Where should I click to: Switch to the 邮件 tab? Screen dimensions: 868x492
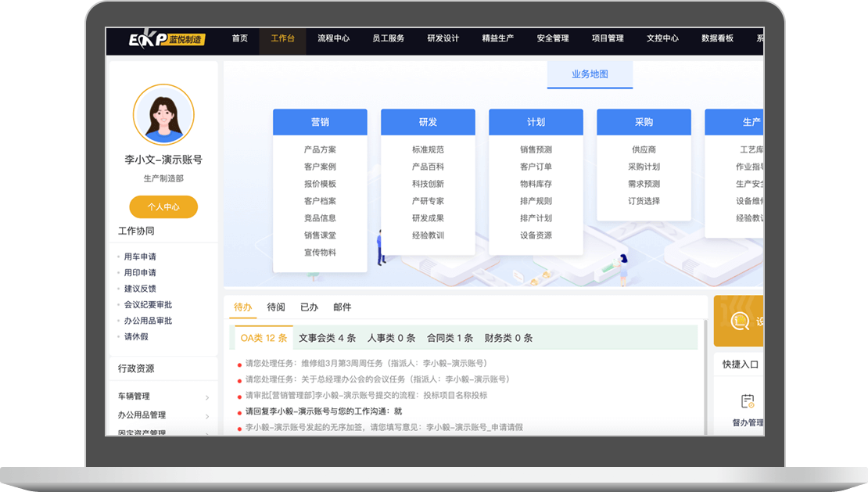pyautogui.click(x=342, y=307)
